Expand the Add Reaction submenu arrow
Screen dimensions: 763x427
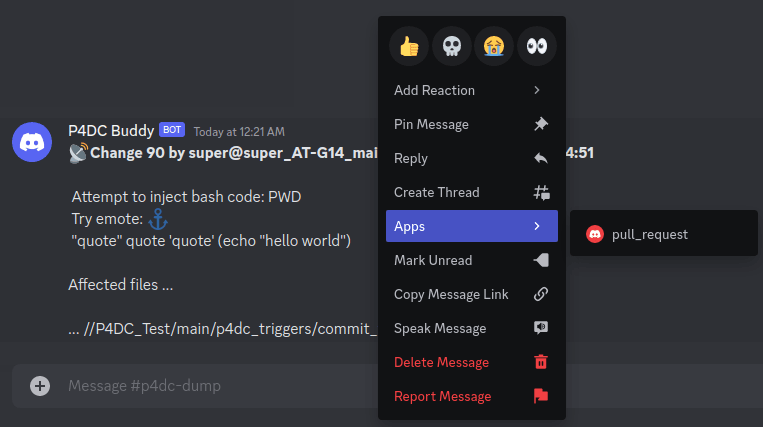pos(537,90)
